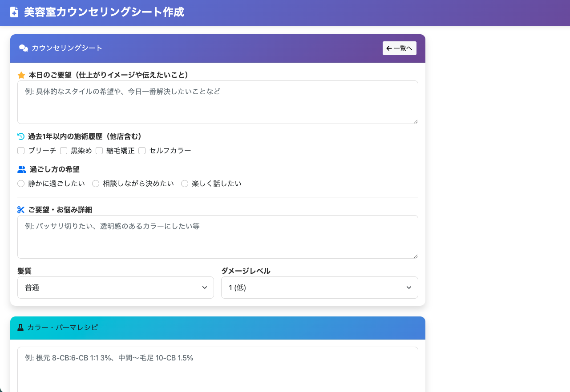Click the scissors icon beside ご要望・お悩み詳細
This screenshot has width=570, height=392.
(x=21, y=209)
